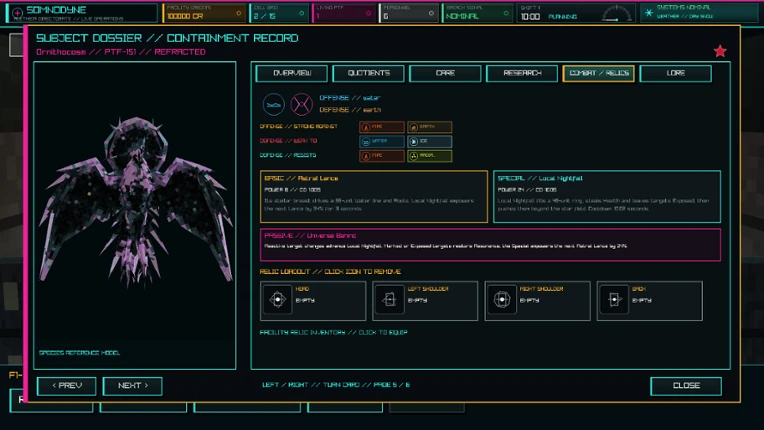Click the Living PTF count panel
Screen dimensions: 764x430
pyautogui.click(x=344, y=13)
